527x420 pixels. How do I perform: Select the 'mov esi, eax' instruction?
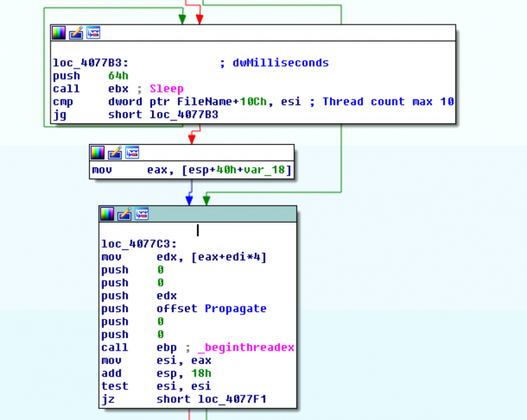pos(156,360)
